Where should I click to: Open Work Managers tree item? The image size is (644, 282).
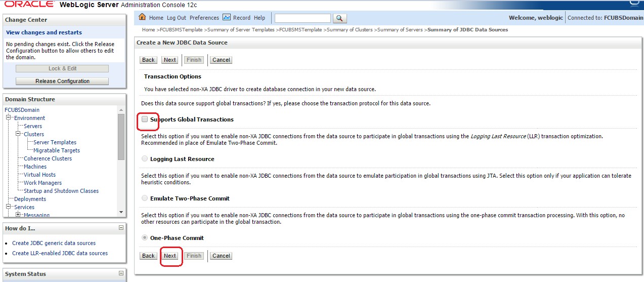point(42,183)
